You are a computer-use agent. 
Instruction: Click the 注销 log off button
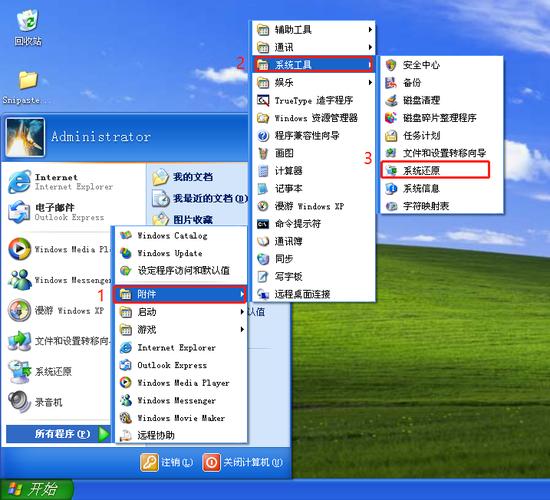pyautogui.click(x=167, y=462)
